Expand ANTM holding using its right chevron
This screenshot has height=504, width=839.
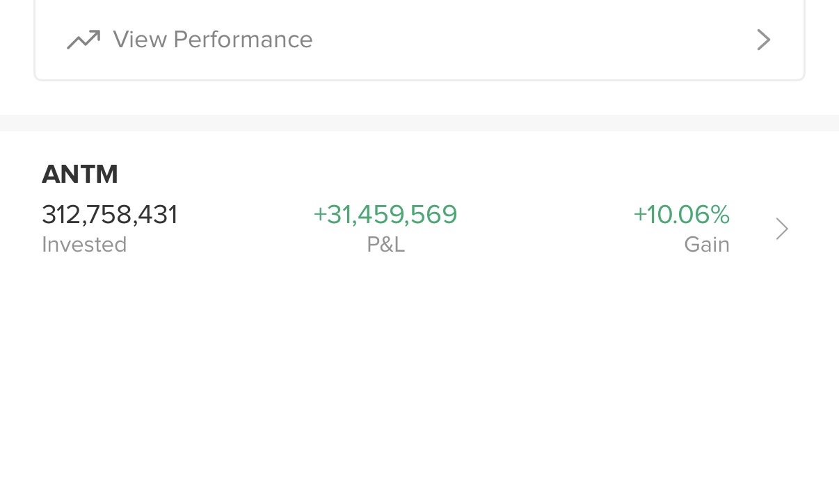point(782,229)
